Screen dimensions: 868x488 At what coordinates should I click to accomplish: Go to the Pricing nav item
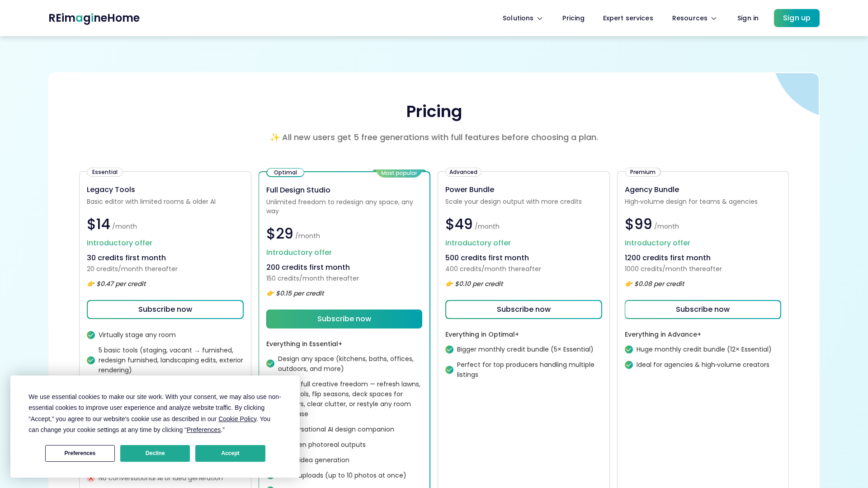(x=573, y=18)
